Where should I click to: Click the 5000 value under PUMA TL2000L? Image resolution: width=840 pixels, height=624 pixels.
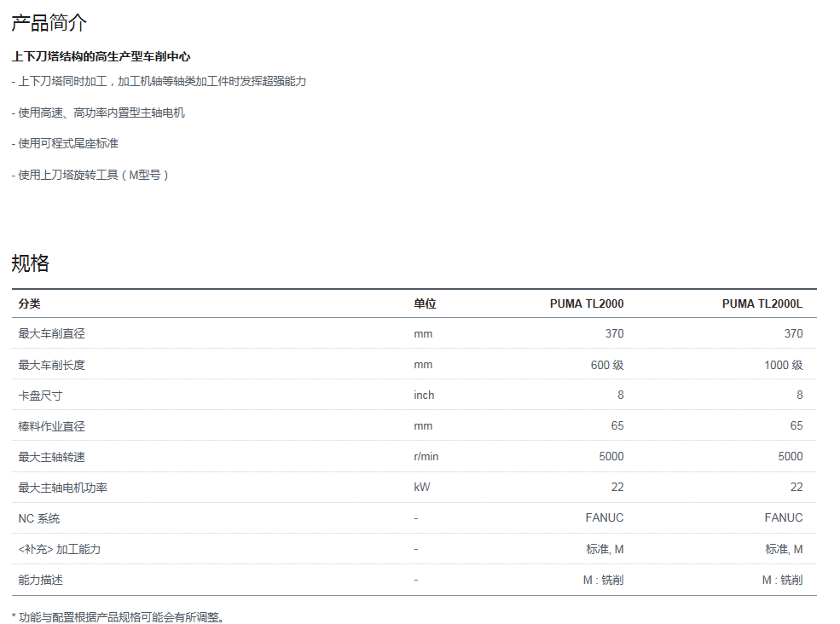791,456
